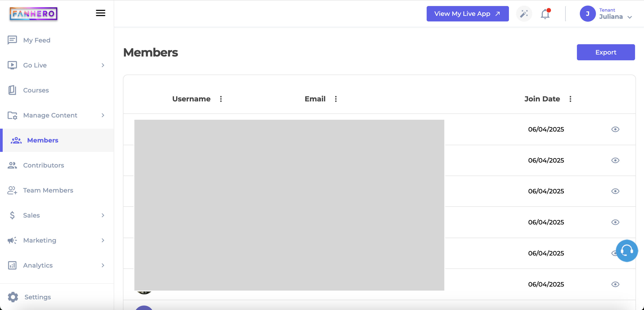Viewport: 644px width, 310px height.
Task: Click the FanHero logo
Action: 34,14
